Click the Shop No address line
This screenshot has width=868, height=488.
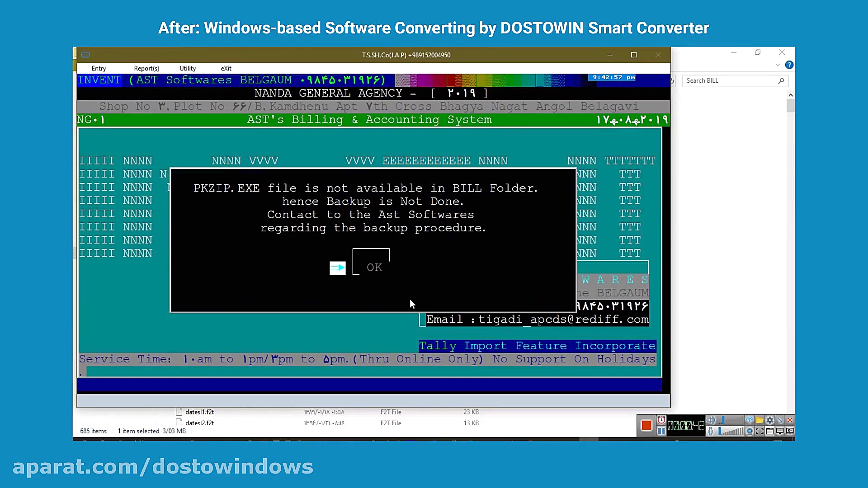coord(369,107)
